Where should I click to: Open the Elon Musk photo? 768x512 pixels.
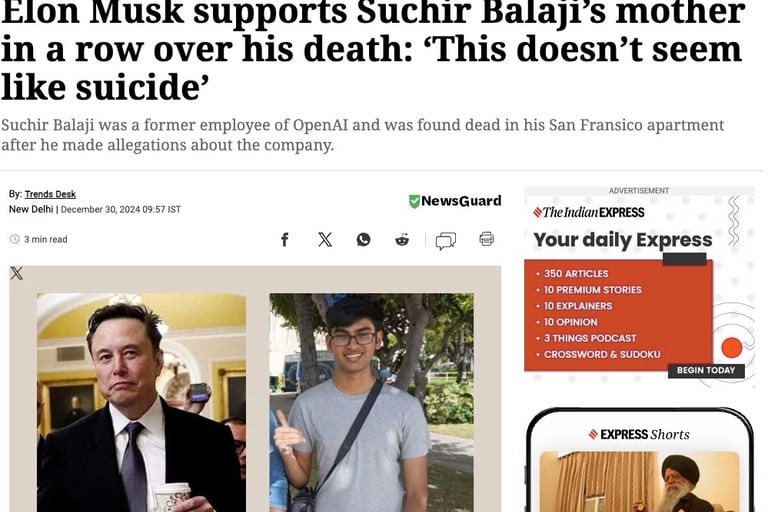pos(142,402)
